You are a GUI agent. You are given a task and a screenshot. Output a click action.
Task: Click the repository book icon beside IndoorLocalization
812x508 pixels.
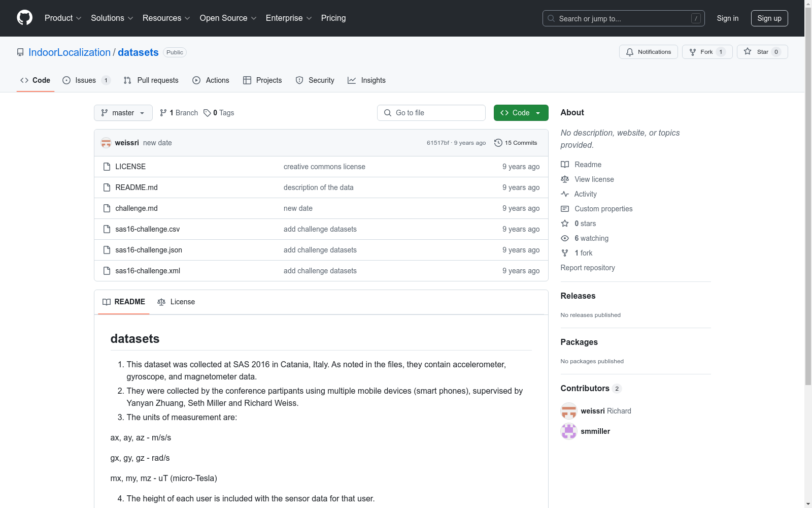(20, 52)
